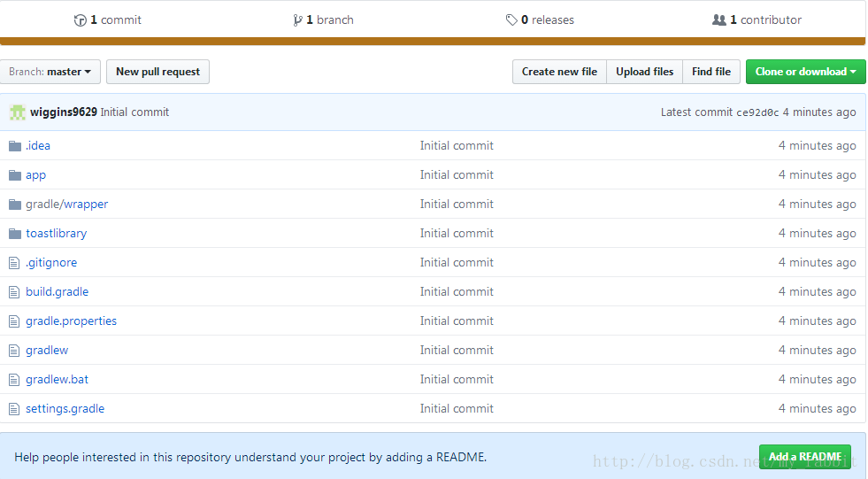Open Initial commit message in toastlibrary row

(x=457, y=234)
